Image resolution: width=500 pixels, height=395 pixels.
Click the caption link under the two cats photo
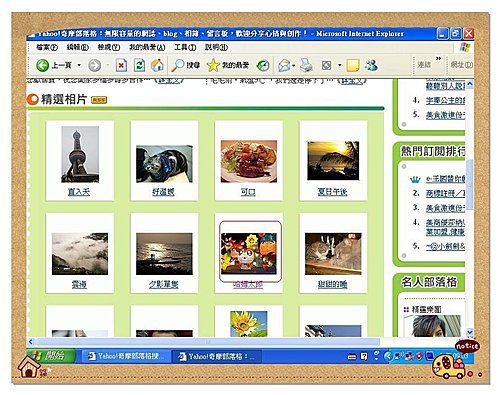(332, 284)
